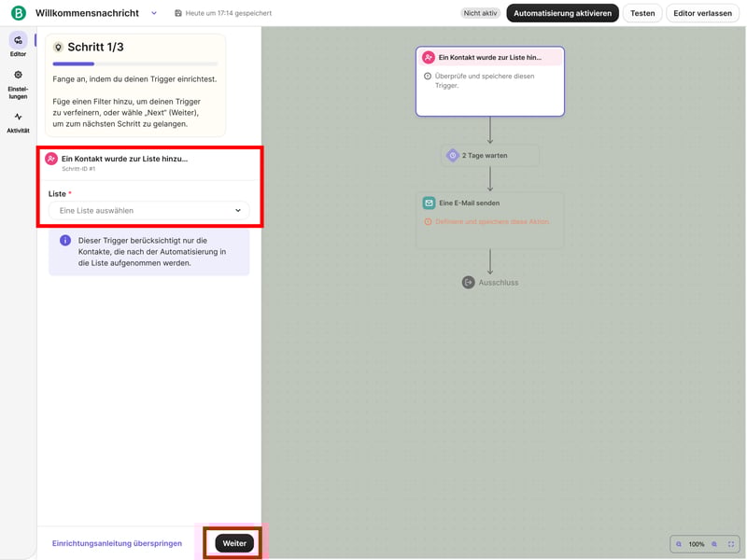Click the save icon beside 'Heute um 17:14 gespeichert'
This screenshot has height=560, width=747.
coord(178,13)
